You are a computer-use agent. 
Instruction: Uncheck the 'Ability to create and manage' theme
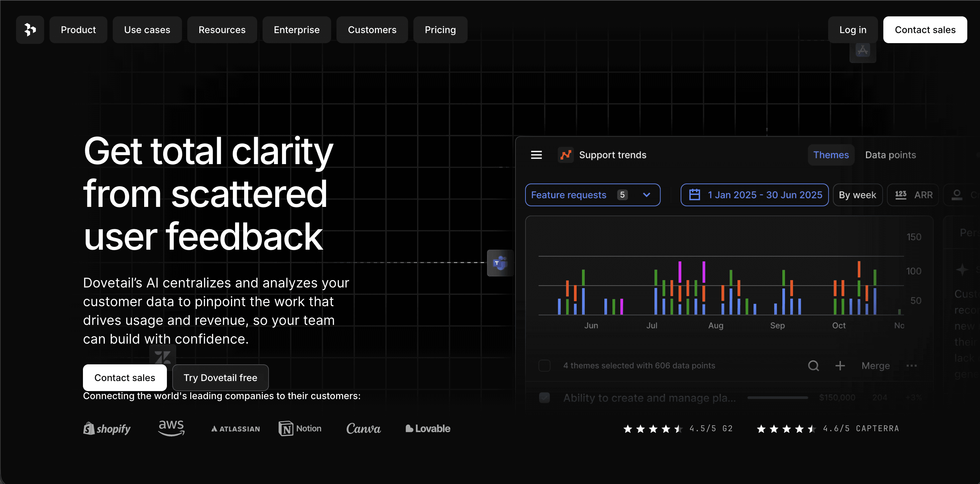[545, 398]
